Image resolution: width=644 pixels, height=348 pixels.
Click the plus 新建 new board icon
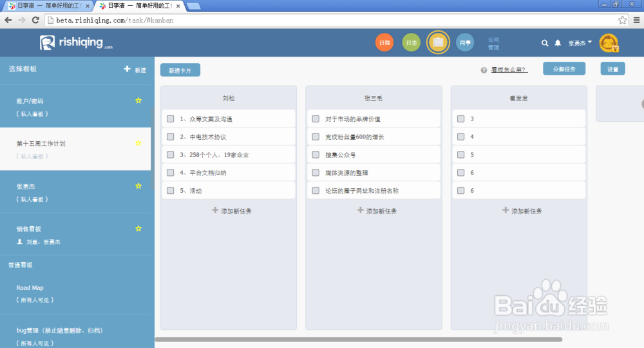point(128,69)
